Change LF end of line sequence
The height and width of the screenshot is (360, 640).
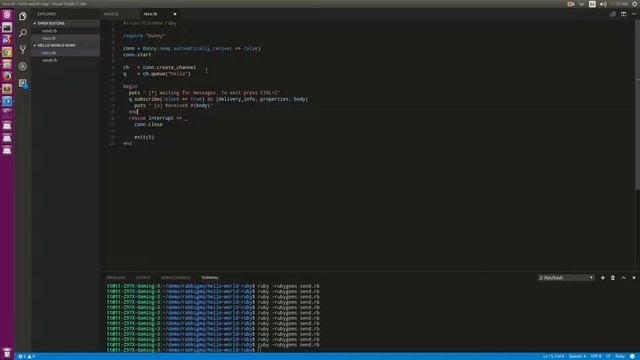click(x=608, y=356)
